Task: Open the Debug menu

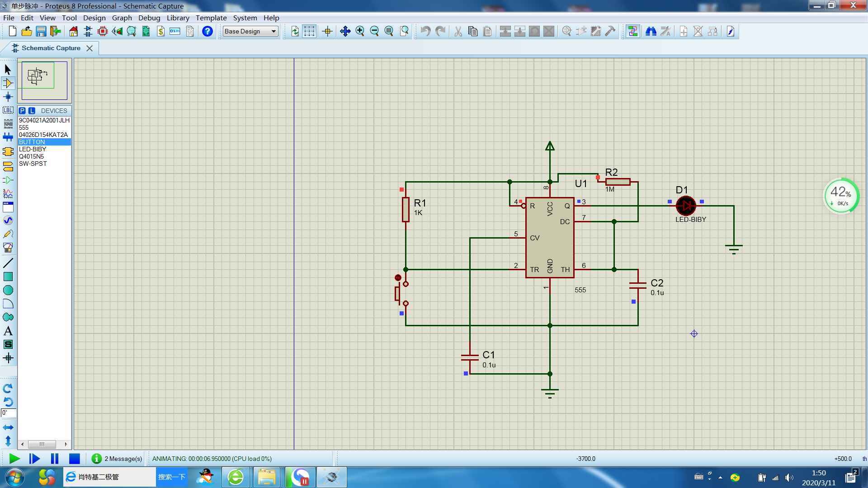Action: point(149,18)
